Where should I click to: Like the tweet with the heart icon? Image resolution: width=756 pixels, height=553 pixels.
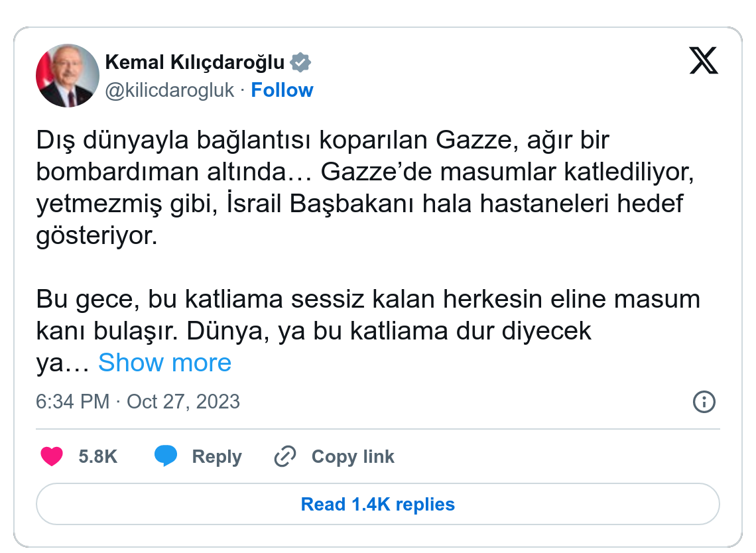[52, 457]
